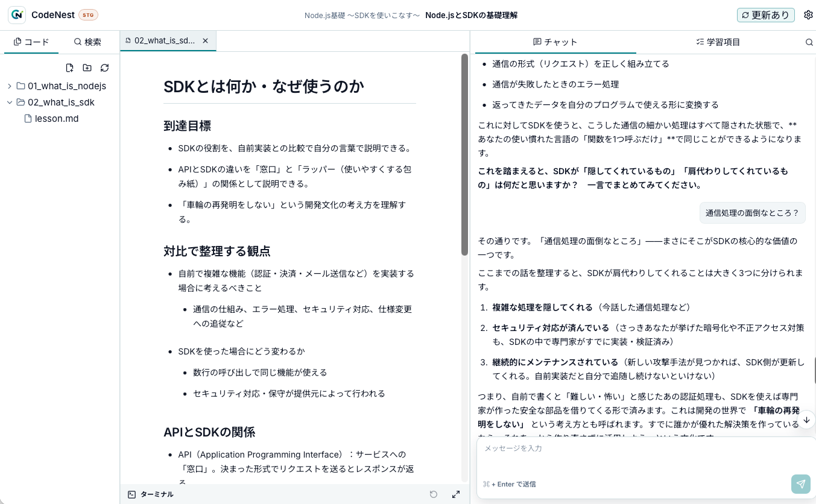This screenshot has width=816, height=504.
Task: Collapse the 02_what_is_sdk folder chevron
Action: point(10,102)
